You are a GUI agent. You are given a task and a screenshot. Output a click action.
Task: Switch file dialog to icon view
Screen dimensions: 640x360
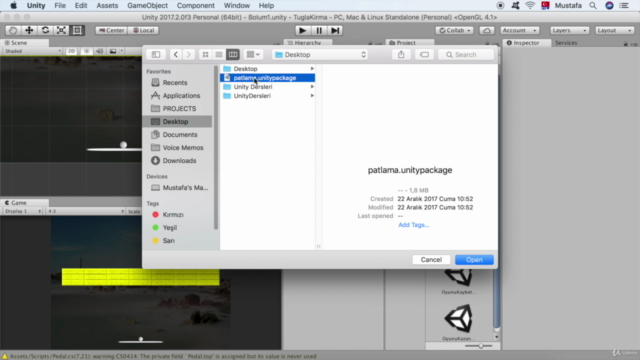205,54
